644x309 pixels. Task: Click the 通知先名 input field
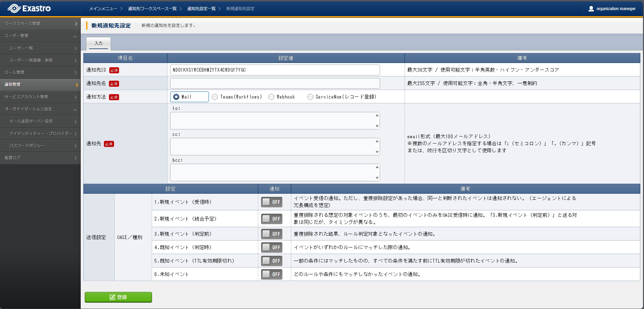275,83
